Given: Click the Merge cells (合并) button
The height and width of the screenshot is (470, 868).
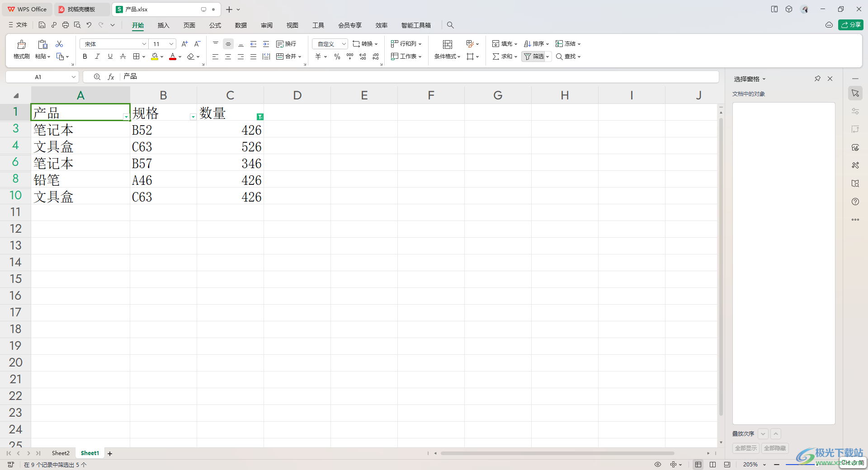Looking at the screenshot, I should click(x=286, y=56).
